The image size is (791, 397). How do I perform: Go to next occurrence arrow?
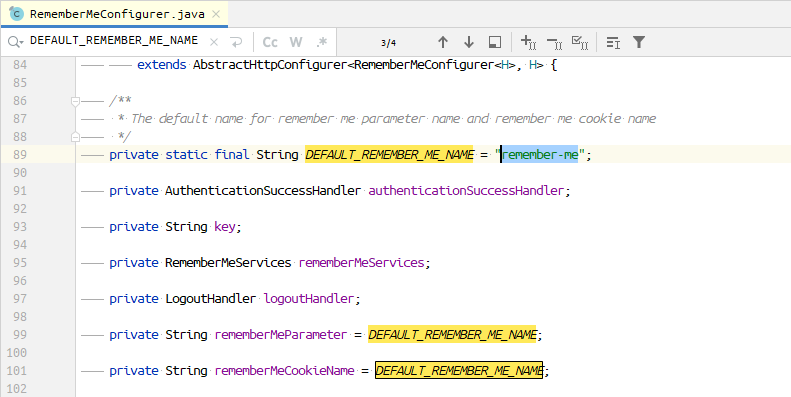click(x=469, y=42)
